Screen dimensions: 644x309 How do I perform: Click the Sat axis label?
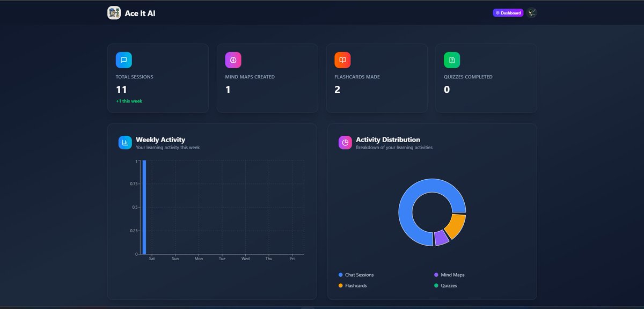(152, 259)
